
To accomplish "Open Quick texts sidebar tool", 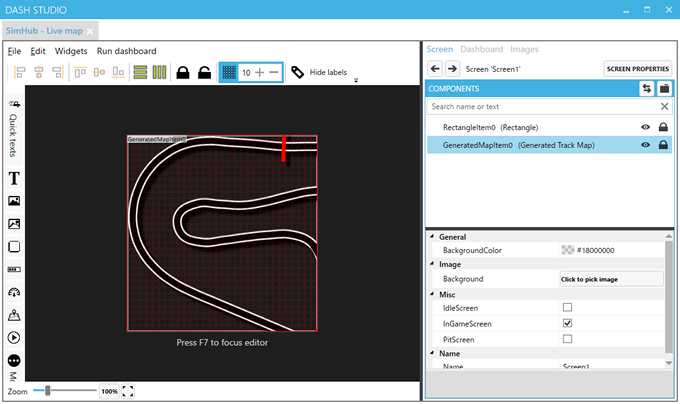I will (x=13, y=129).
